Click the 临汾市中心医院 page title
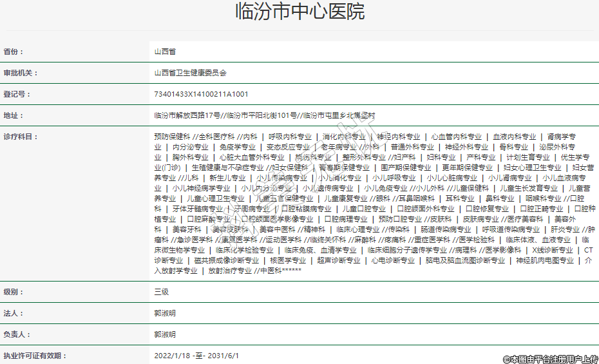Screen dimensions: 599x364 coord(299,12)
